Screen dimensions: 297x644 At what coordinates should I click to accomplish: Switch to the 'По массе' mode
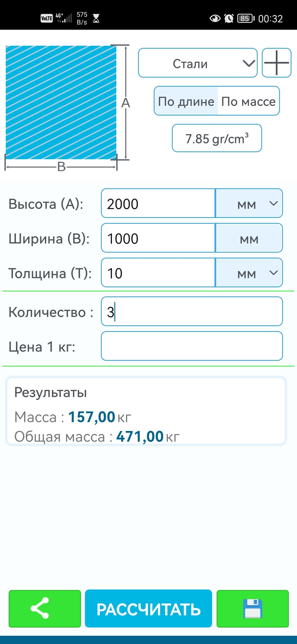[x=248, y=101]
